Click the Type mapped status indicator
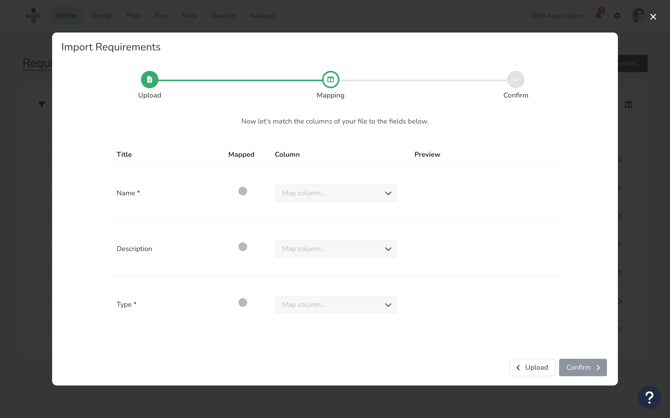 click(x=242, y=303)
